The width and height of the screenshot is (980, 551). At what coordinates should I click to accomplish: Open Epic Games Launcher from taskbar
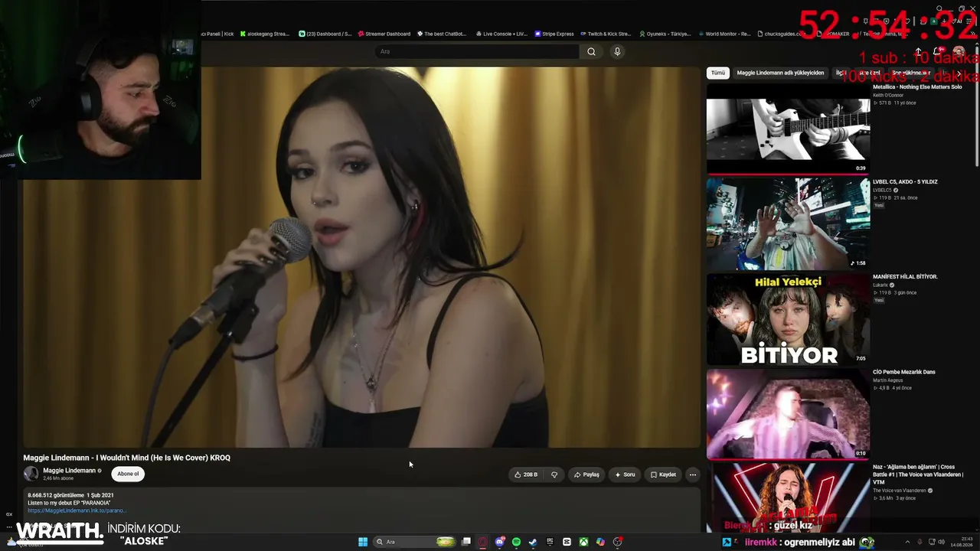(x=550, y=542)
